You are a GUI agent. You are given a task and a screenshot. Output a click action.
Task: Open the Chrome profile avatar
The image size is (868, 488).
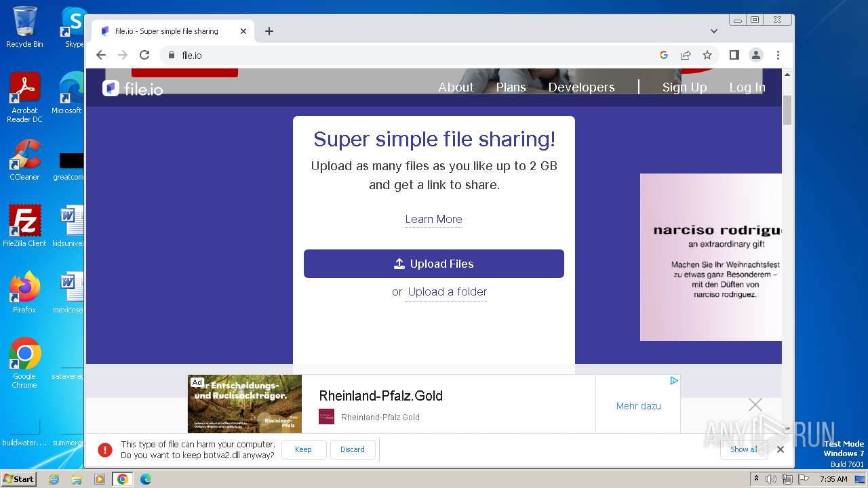pos(756,55)
